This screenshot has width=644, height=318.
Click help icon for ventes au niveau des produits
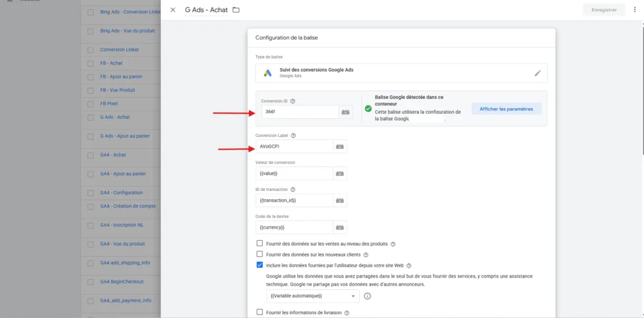393,244
